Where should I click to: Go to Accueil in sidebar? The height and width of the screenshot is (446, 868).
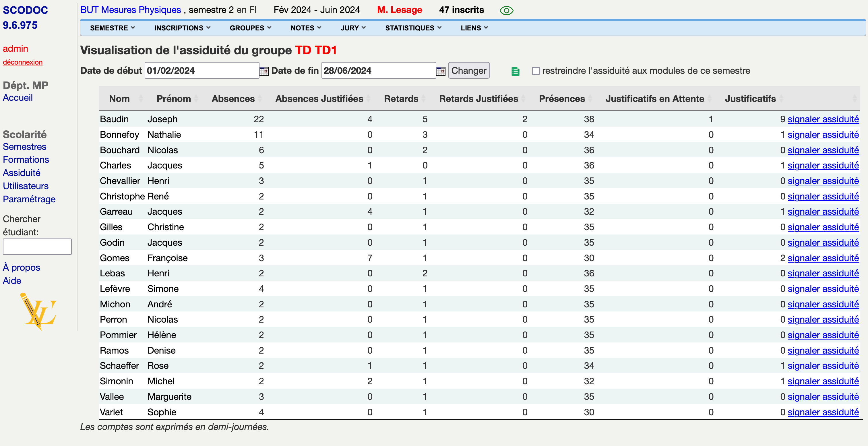(x=18, y=98)
